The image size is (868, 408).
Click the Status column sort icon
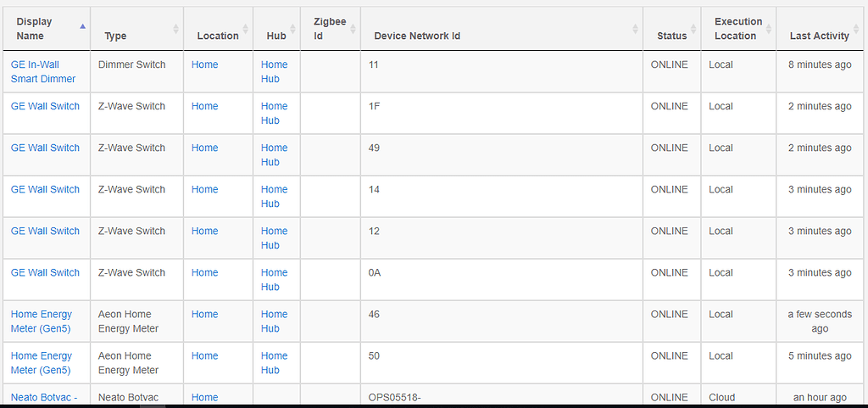pos(693,29)
